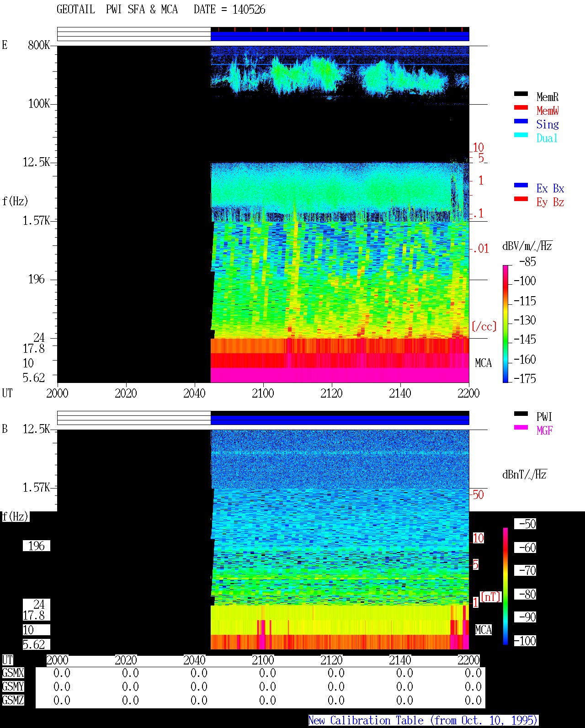Click the "-175" color scale value

pos(525,378)
